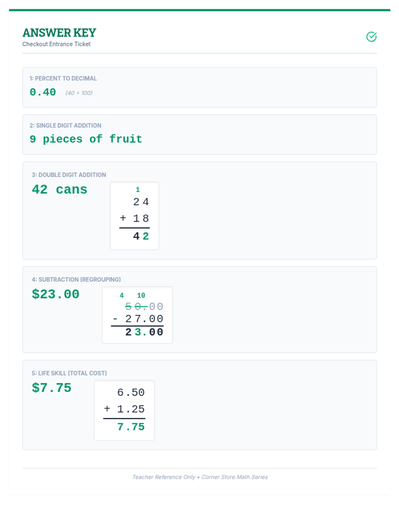Screen dimensions: 399x532
Task: Select the Single Digit Addition label
Action: tap(65, 126)
